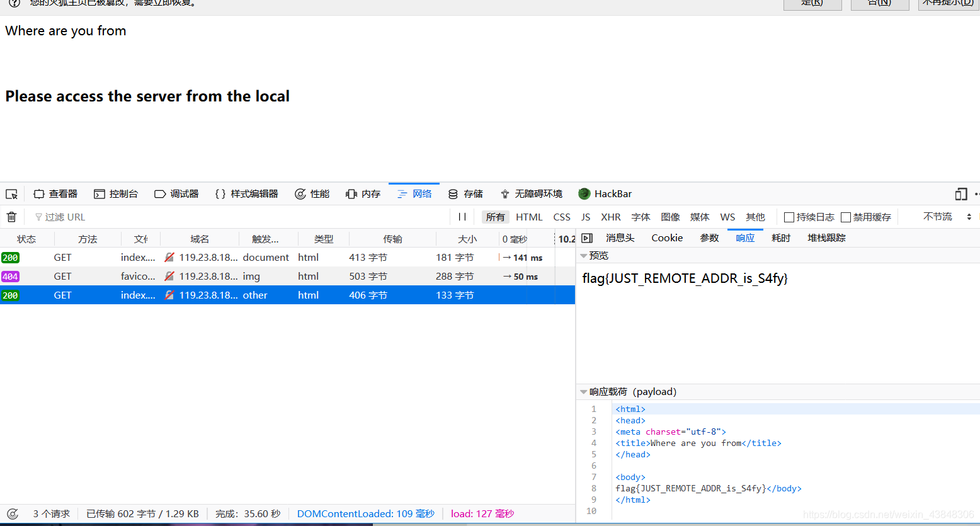This screenshot has height=526, width=980.
Task: Select the 404 favicon request row
Action: pos(287,276)
